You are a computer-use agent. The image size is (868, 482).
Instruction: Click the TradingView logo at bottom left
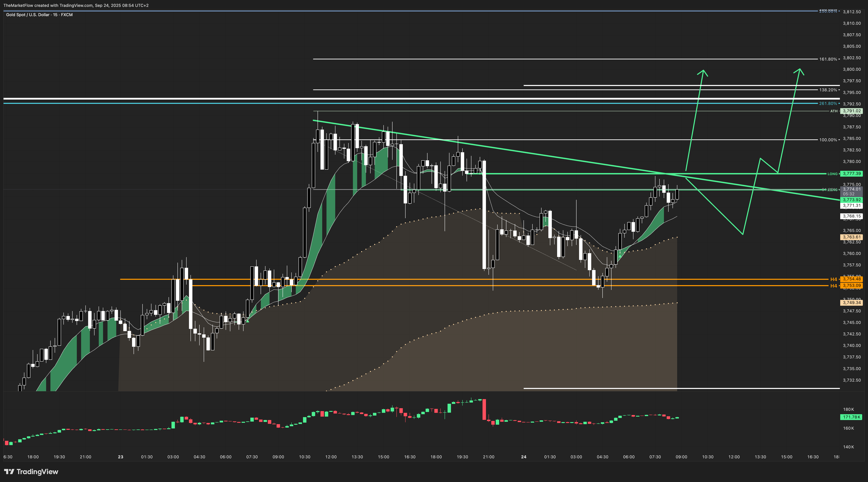click(31, 472)
